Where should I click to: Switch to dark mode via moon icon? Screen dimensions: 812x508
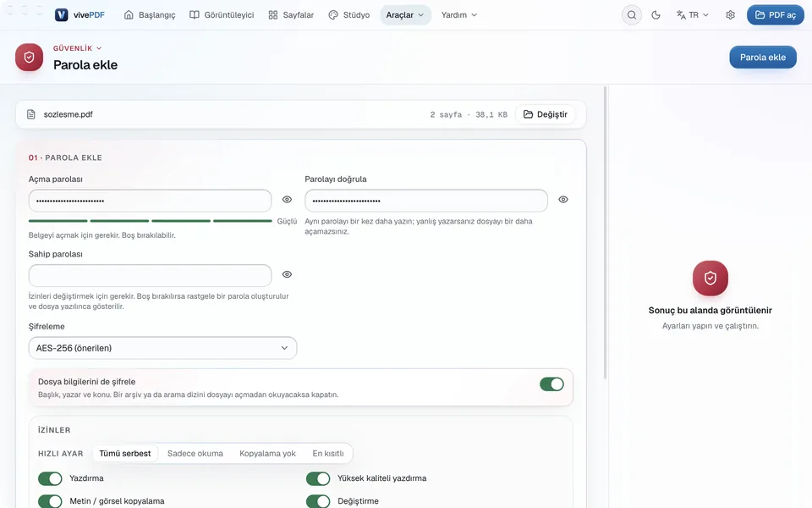click(656, 15)
